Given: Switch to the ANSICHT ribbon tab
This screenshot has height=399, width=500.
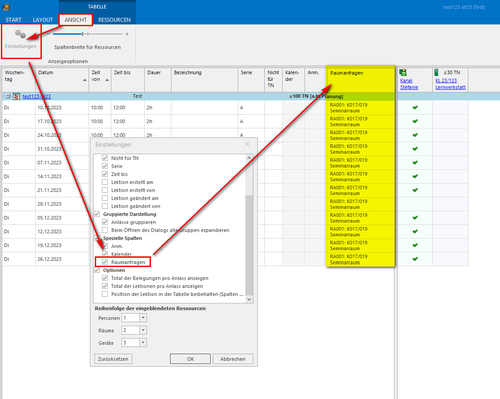Looking at the screenshot, I should click(x=76, y=20).
